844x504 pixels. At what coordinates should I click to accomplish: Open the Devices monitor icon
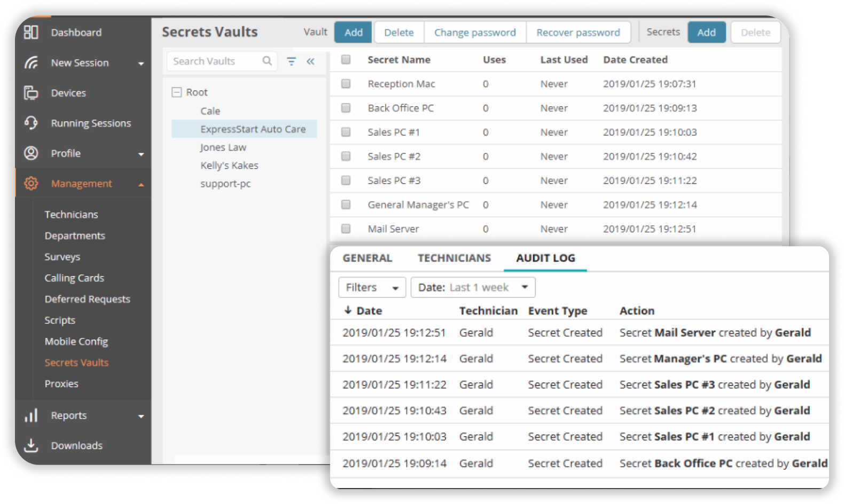[31, 93]
